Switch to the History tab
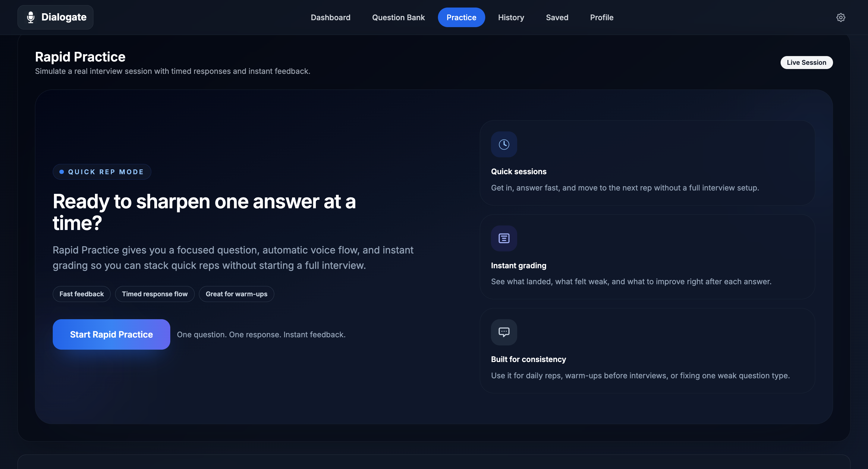Image resolution: width=868 pixels, height=469 pixels. pos(511,17)
